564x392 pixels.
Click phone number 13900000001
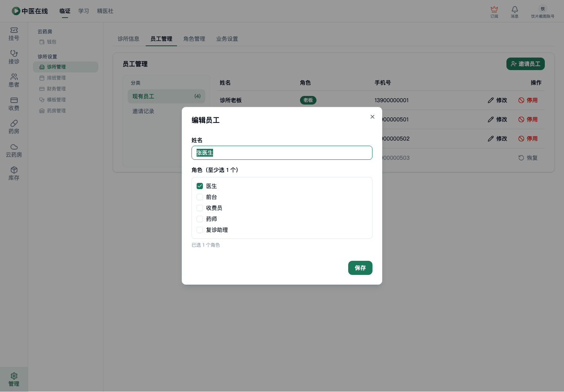392,100
